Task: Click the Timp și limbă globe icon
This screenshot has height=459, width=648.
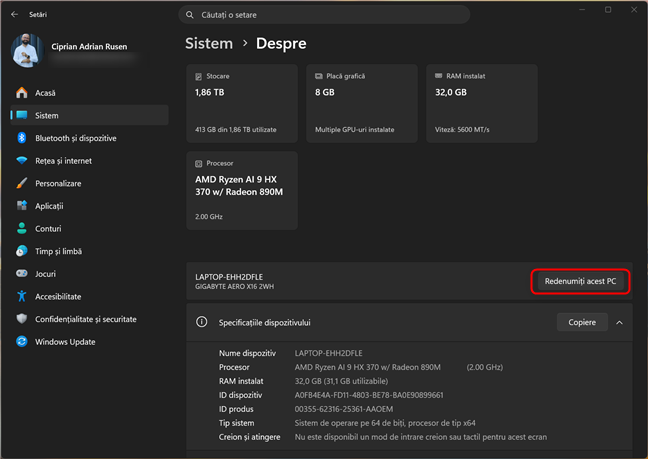Action: (22, 251)
